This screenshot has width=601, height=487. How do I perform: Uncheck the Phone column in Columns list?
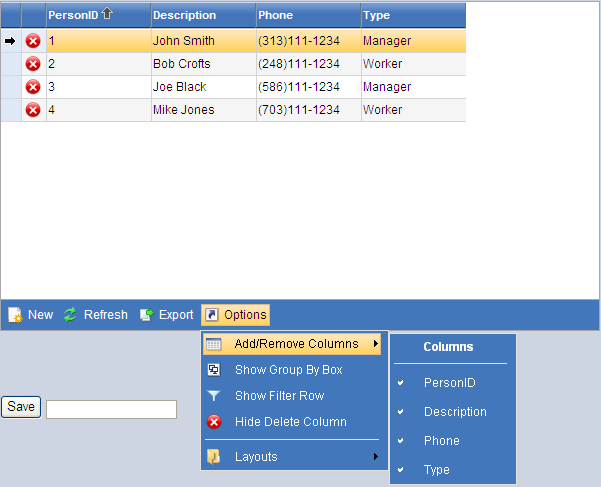click(401, 441)
